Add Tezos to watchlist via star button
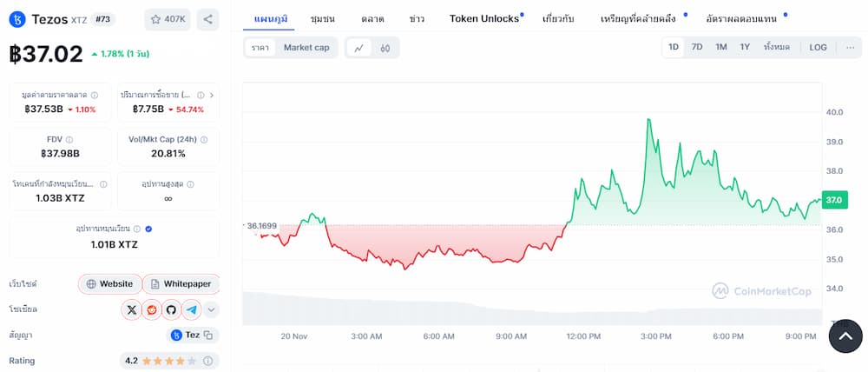868x372 pixels. pos(168,19)
